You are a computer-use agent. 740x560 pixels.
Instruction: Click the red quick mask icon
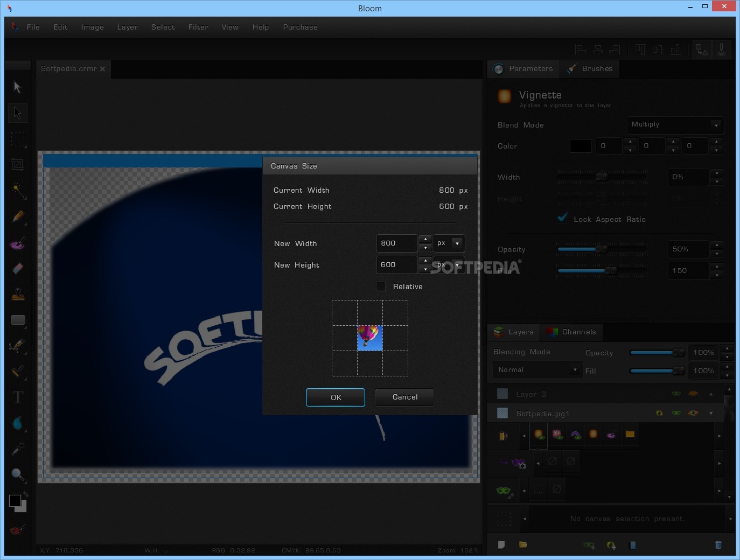tap(17, 530)
